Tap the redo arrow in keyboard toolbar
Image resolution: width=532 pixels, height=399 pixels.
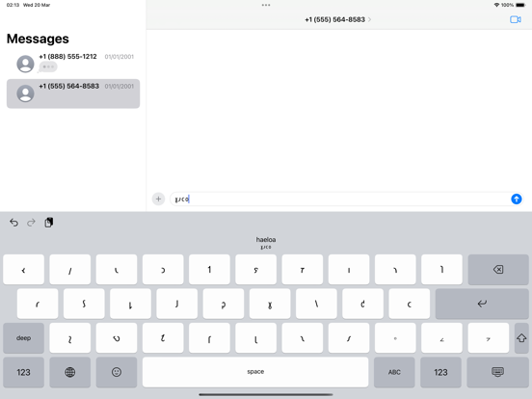point(31,223)
